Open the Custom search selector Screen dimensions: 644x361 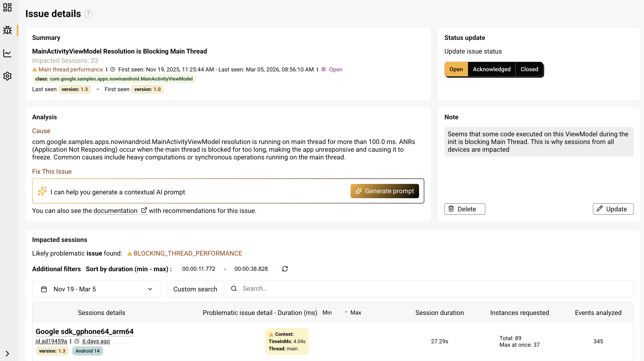[x=195, y=289]
